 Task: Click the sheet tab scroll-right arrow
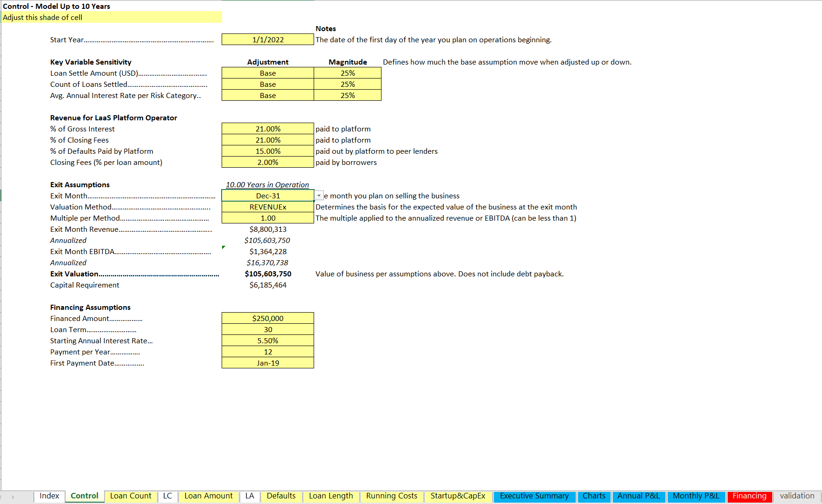tap(13, 497)
